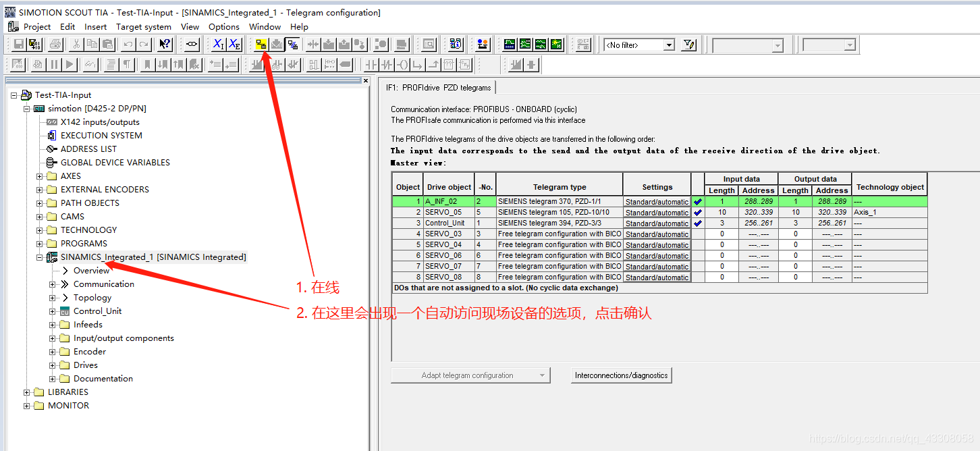980x451 pixels.
Task: Click the Save project toolbar icon
Action: [19, 45]
